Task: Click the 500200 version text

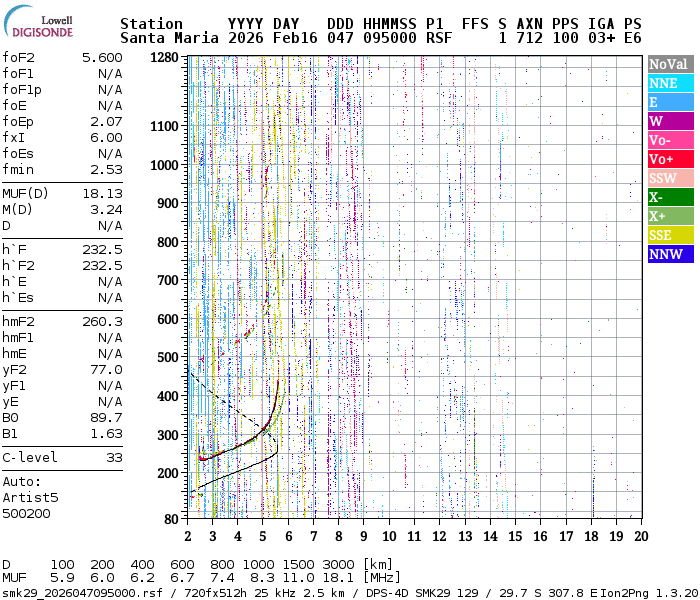Action: pyautogui.click(x=26, y=513)
